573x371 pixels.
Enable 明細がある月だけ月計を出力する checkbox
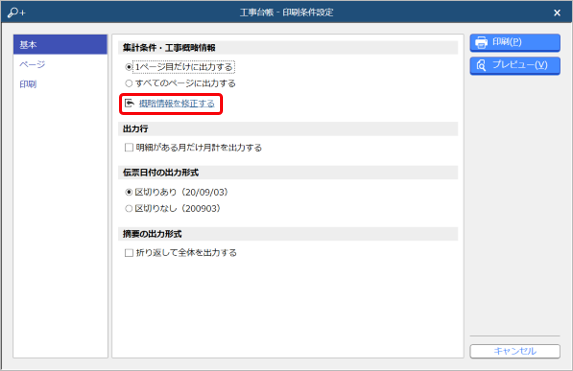tap(129, 148)
